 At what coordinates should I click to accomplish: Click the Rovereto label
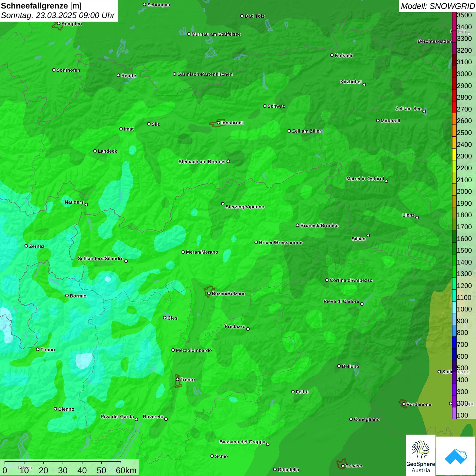point(153,417)
